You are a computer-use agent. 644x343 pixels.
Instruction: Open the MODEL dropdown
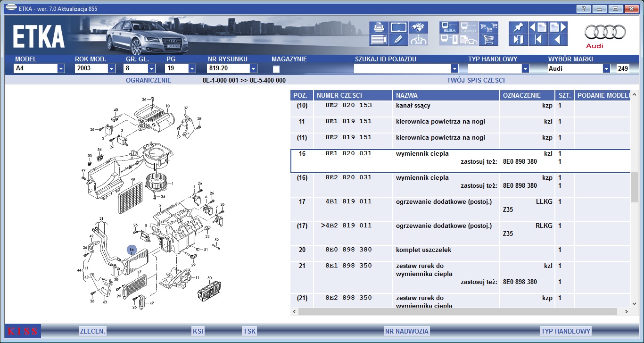click(60, 68)
